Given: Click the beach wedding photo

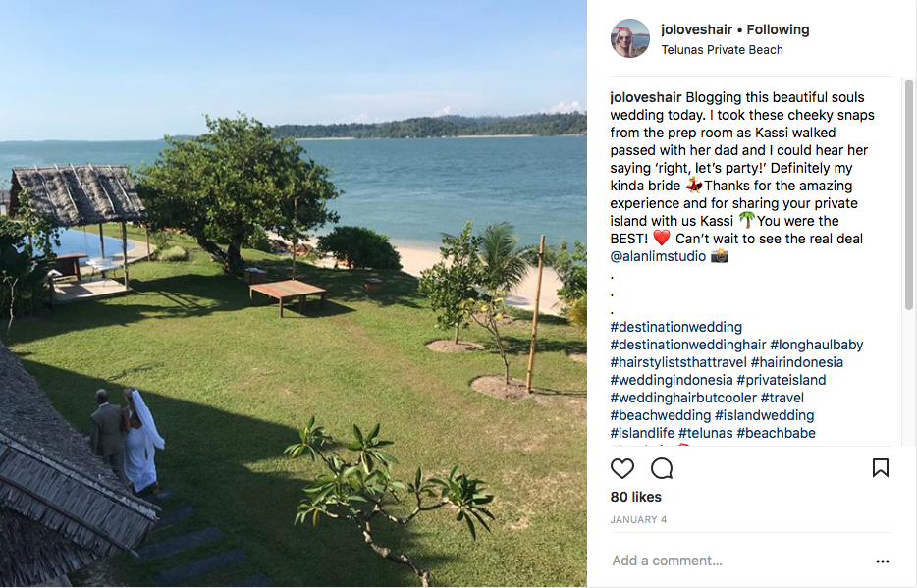Looking at the screenshot, I should (294, 294).
